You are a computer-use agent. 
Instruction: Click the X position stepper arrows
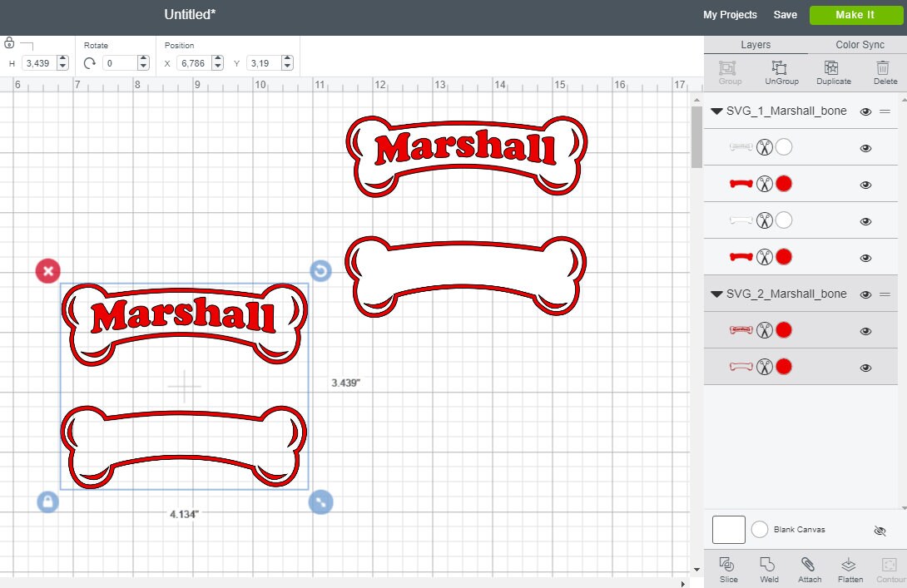coord(217,63)
